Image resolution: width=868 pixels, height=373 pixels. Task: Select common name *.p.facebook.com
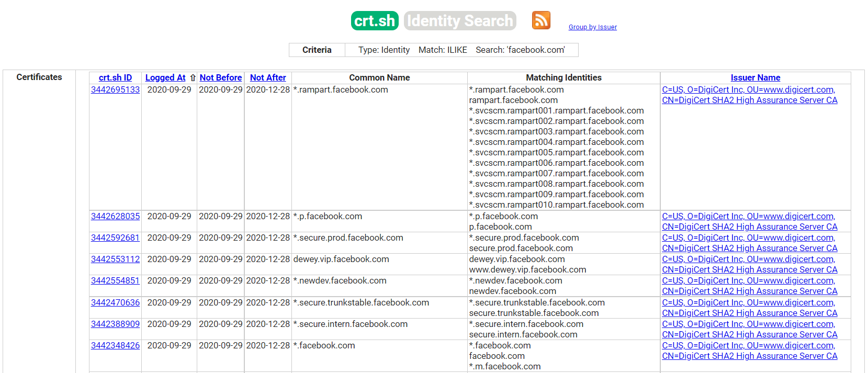pos(328,216)
